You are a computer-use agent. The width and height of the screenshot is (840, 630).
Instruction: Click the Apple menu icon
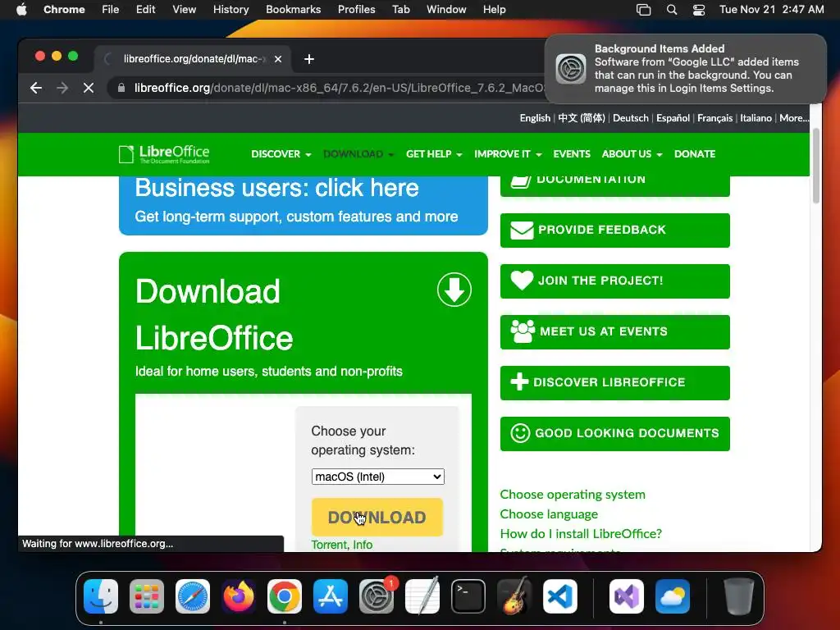click(21, 9)
